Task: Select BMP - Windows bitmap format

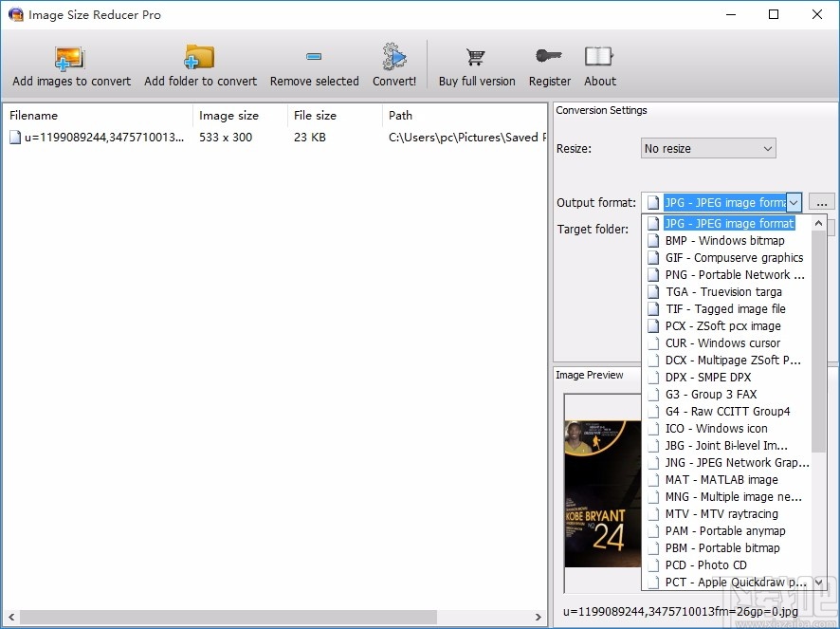Action: point(727,240)
